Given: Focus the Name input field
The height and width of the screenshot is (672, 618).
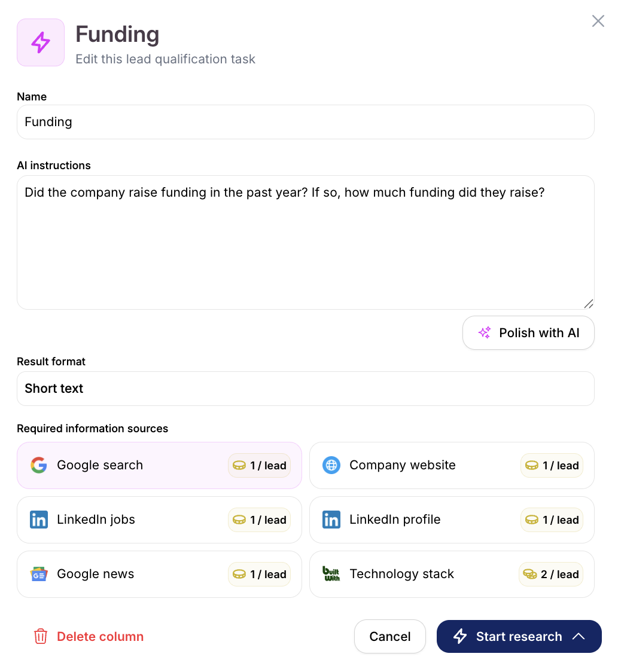Looking at the screenshot, I should tap(305, 122).
